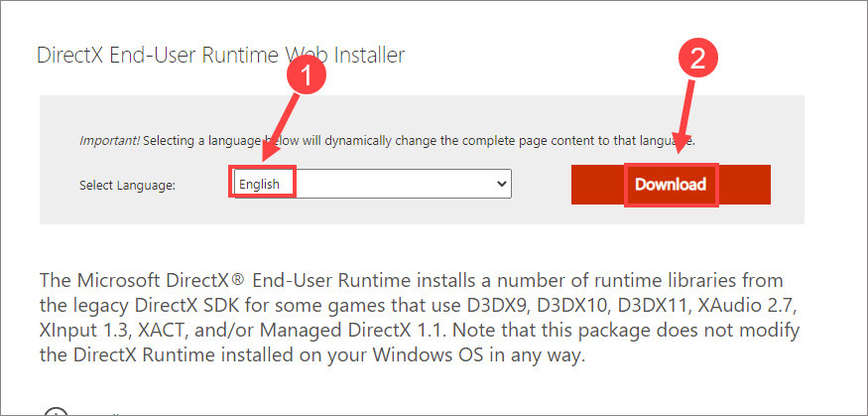868x416 pixels.
Task: Click the dropdown chevron arrow of language box
Action: click(x=501, y=184)
